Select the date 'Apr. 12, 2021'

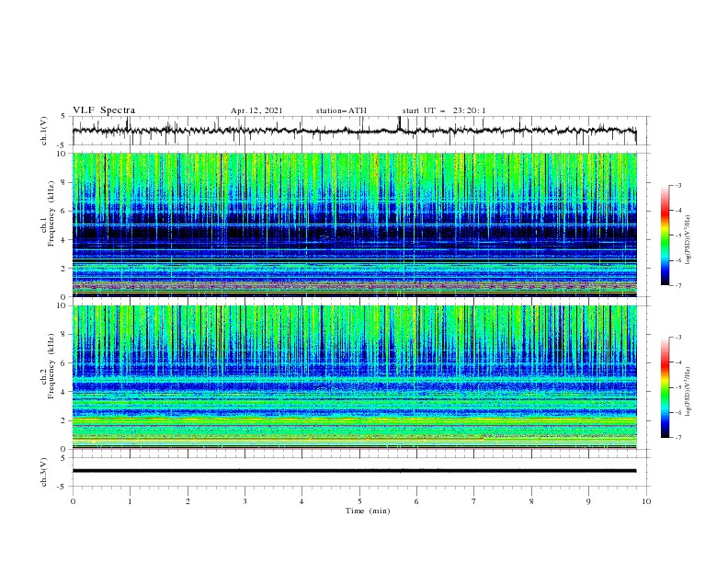point(256,110)
